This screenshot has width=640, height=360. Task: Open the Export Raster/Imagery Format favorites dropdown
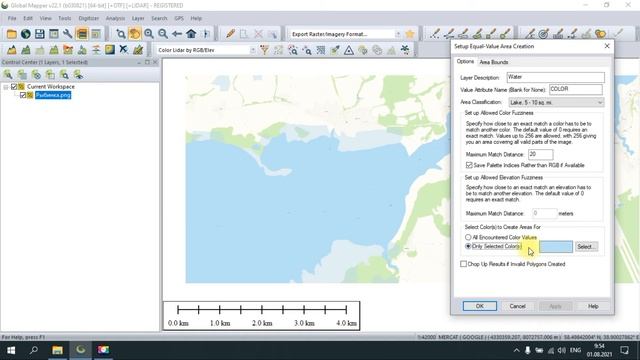(x=398, y=34)
